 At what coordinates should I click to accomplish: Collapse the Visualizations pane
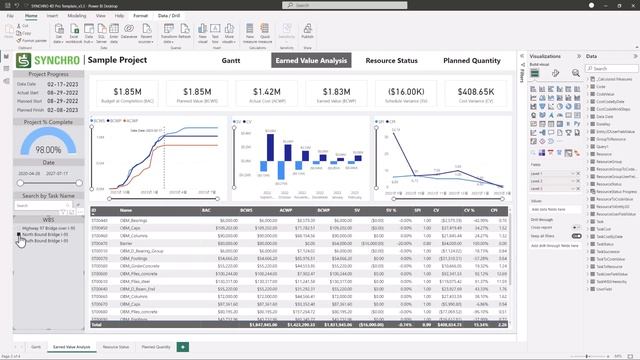(x=578, y=56)
